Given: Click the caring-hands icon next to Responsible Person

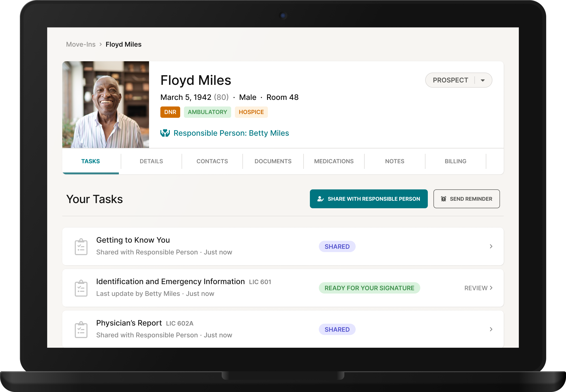Looking at the screenshot, I should click(x=165, y=133).
